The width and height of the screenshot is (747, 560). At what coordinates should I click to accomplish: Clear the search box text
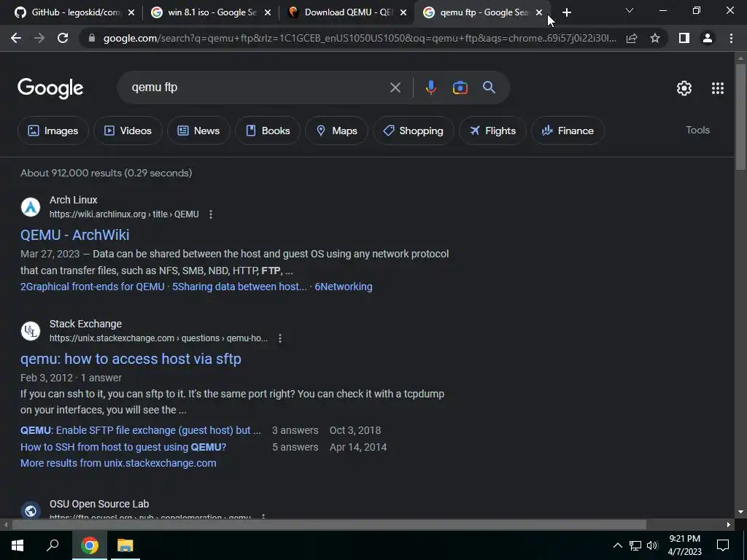click(x=395, y=87)
